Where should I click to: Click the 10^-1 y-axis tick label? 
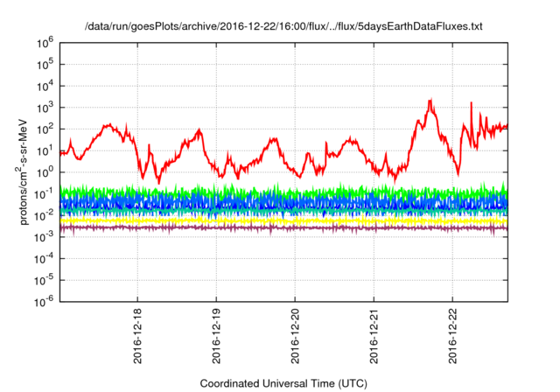coord(44,194)
